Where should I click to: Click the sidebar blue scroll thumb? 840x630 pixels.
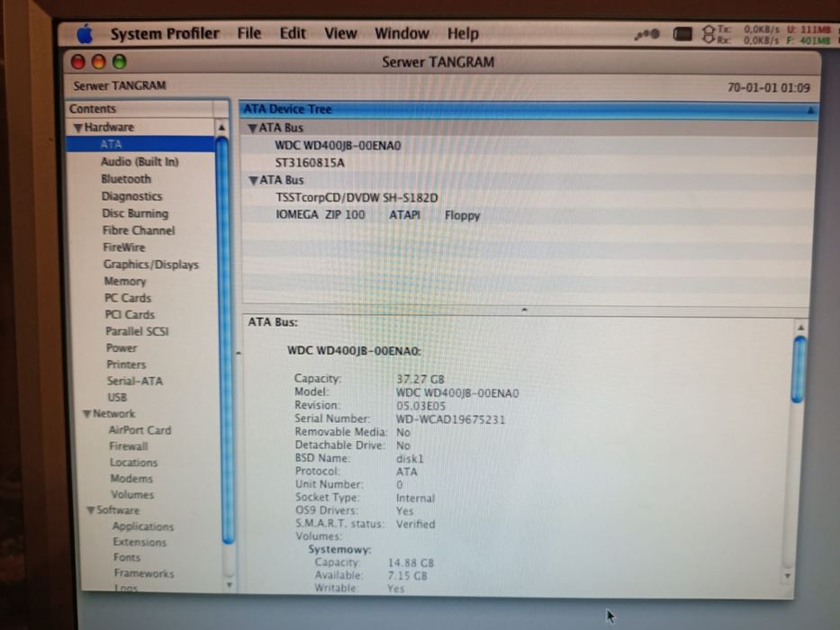[224, 340]
